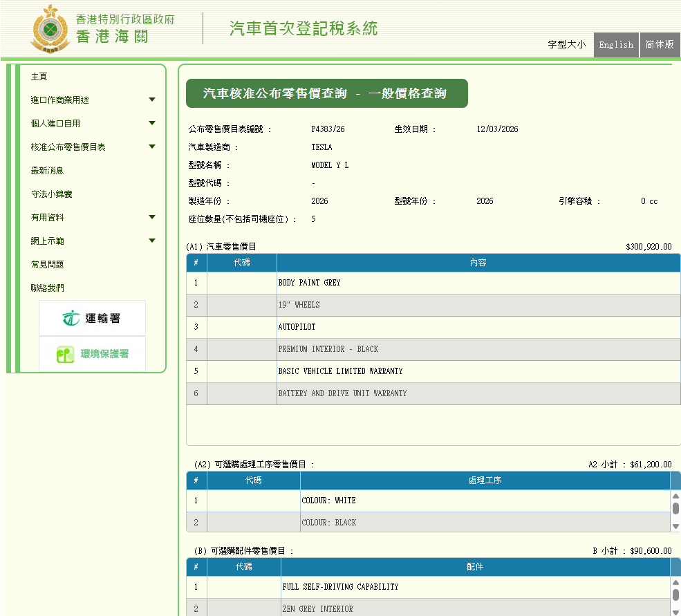Click the A2 table scrollbar thumb
This screenshot has height=616, width=681.
pos(675,508)
